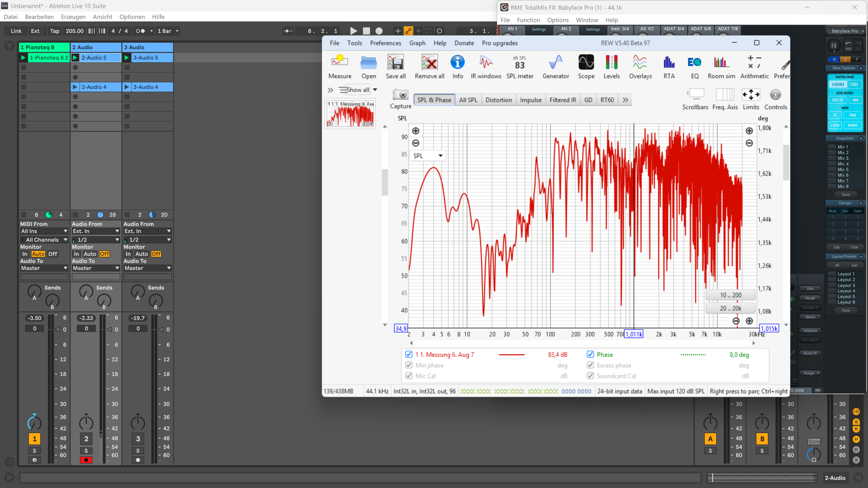Open the SPL meter
The image size is (868, 488).
[520, 66]
